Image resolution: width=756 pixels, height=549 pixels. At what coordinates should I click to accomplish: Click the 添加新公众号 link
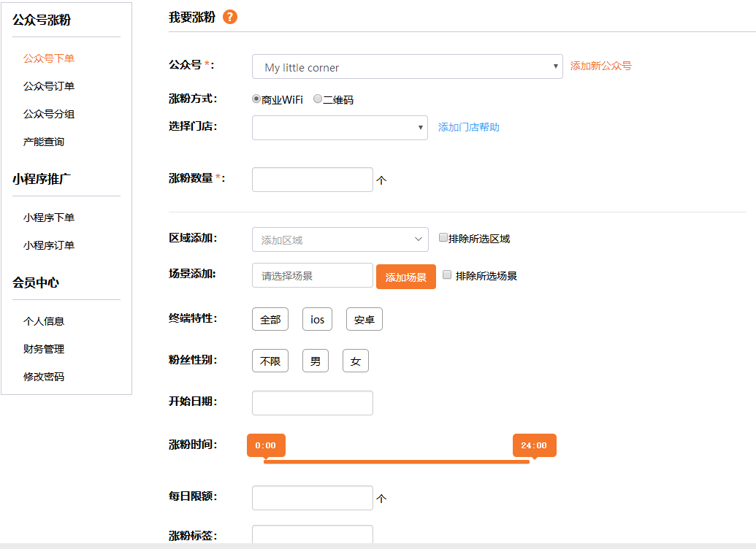(600, 66)
